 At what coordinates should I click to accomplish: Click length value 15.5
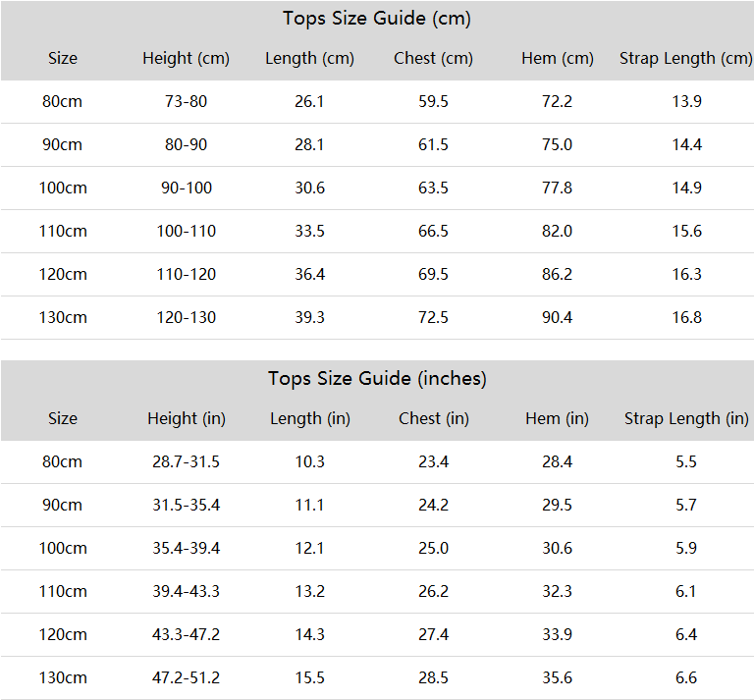click(309, 677)
